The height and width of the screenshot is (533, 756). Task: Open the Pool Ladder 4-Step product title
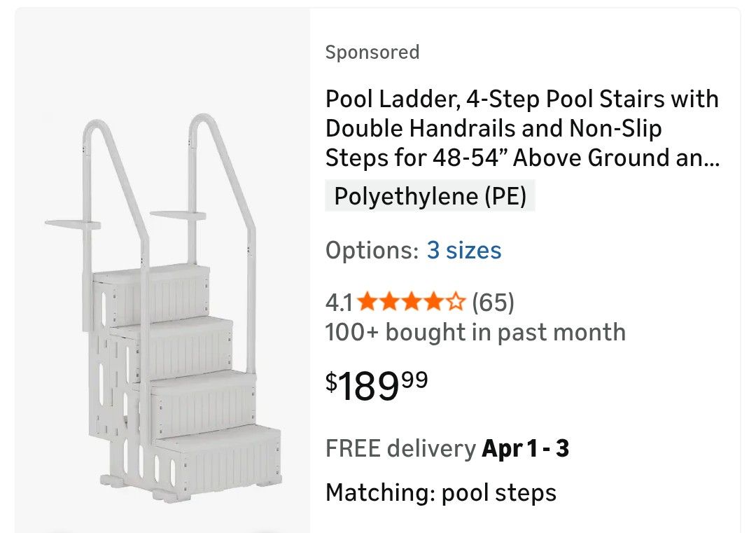pyautogui.click(x=521, y=128)
